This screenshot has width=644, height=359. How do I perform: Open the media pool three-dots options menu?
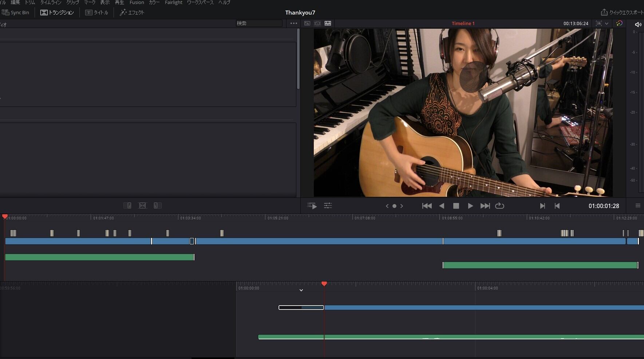pos(294,23)
